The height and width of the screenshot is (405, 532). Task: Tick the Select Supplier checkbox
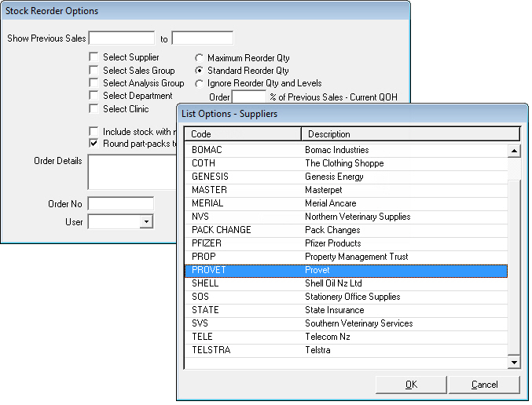tap(94, 57)
